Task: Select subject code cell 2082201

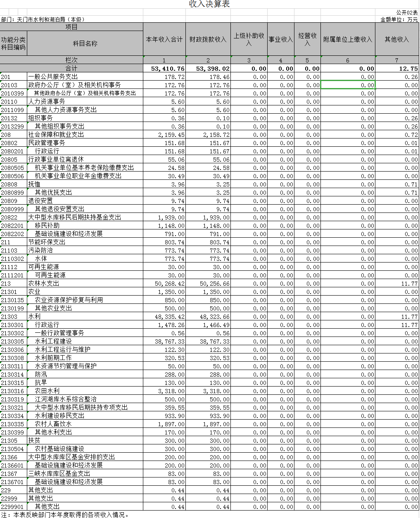Action: click(x=13, y=226)
